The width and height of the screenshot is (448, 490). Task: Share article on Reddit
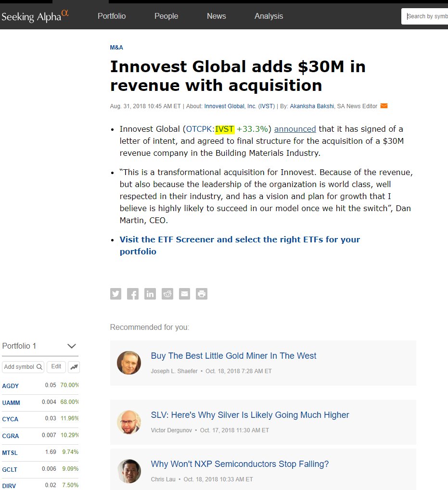click(x=167, y=294)
